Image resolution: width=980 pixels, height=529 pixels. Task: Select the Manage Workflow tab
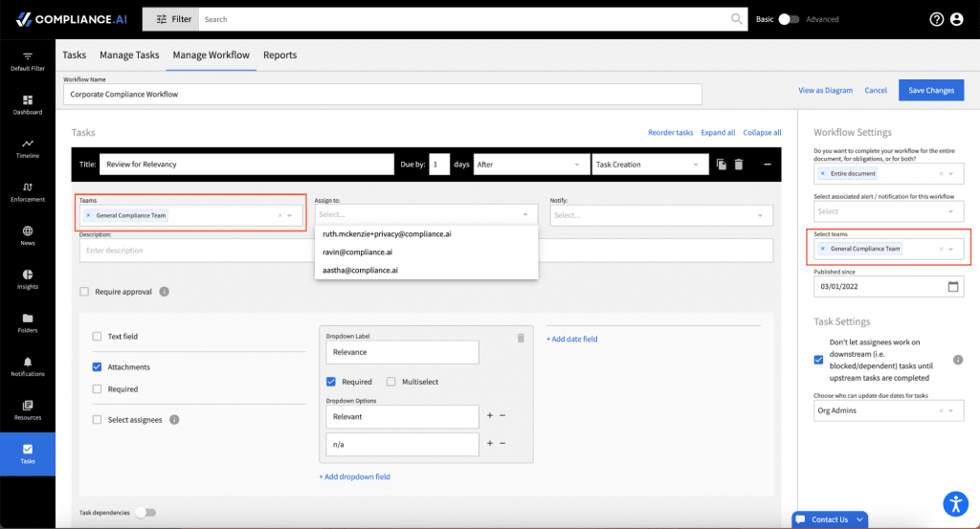212,55
